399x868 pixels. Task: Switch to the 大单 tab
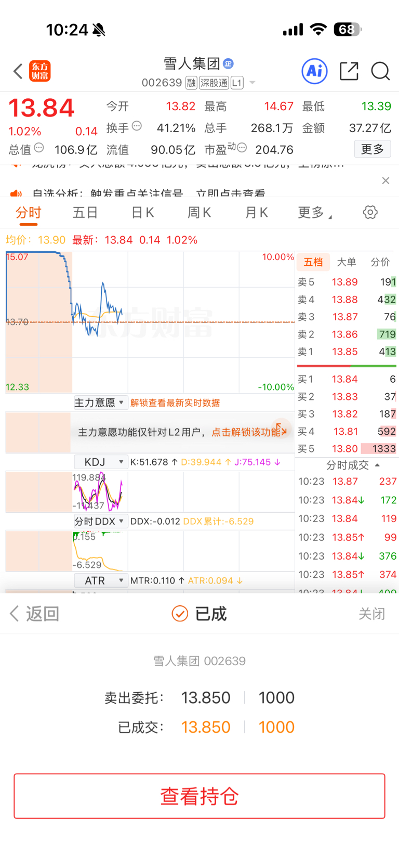point(347,262)
